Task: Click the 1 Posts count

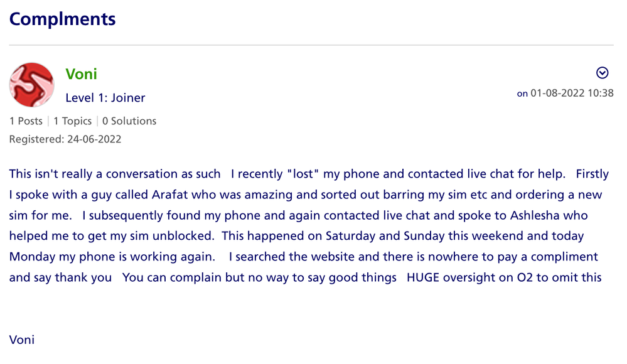Action: tap(26, 121)
